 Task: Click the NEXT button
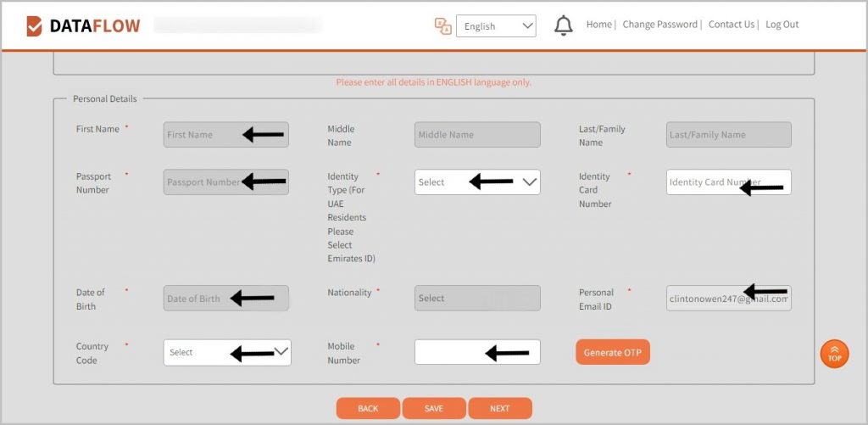500,408
